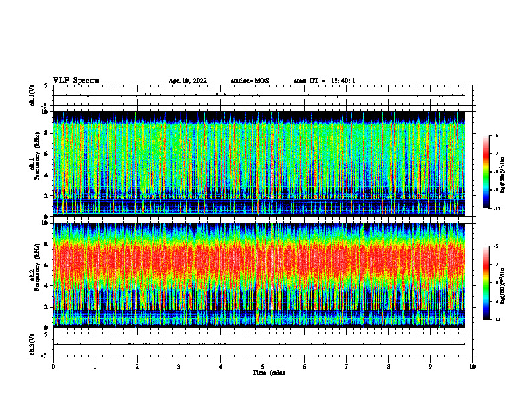
Task: Click the ch.1 voltage waveform trace
Action: (259, 95)
